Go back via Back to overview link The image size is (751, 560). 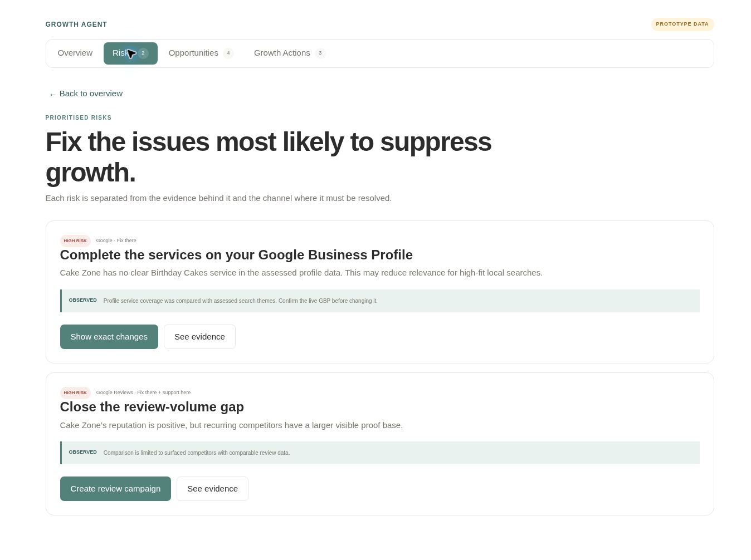(86, 94)
